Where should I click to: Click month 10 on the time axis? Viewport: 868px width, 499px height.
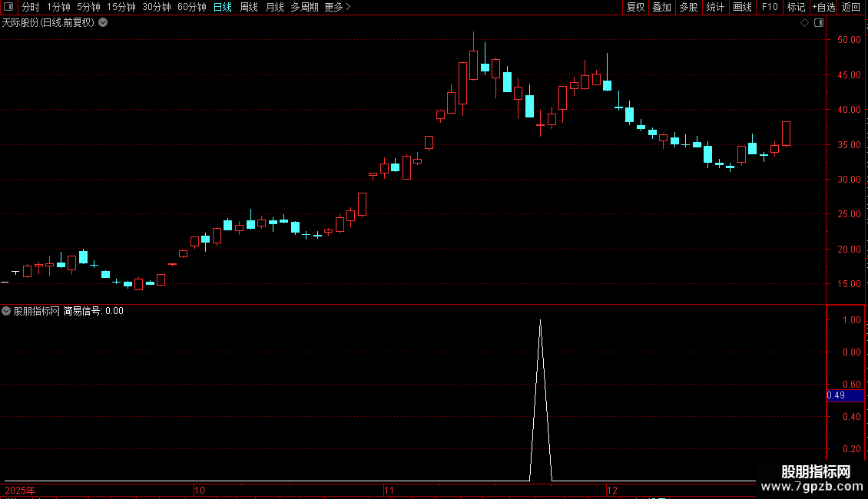[199, 491]
